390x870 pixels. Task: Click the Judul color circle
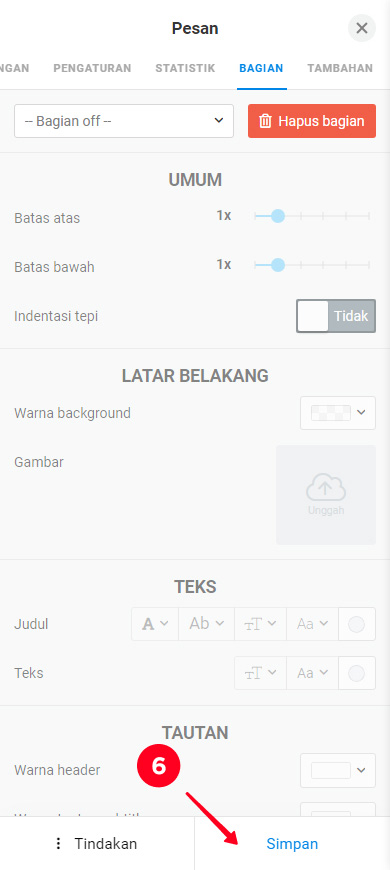click(356, 624)
